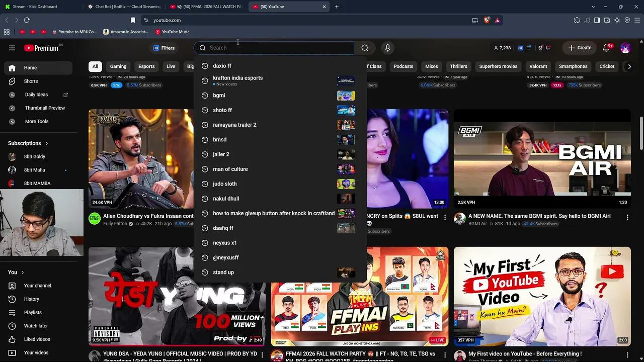The height and width of the screenshot is (362, 644).
Task: Open the Filters button
Action: pos(164,48)
